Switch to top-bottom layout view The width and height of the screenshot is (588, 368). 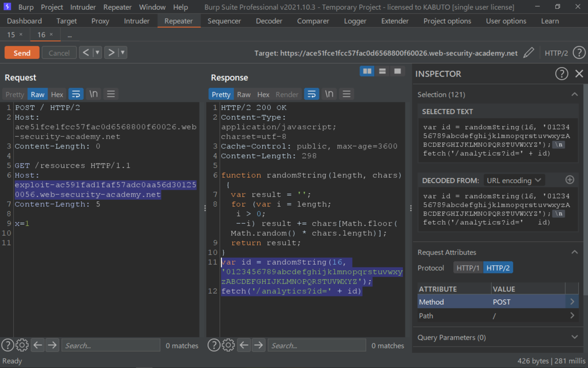pos(382,71)
